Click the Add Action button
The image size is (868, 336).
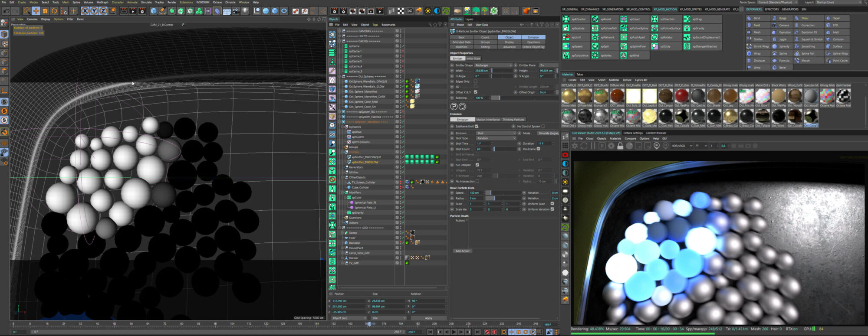point(462,251)
